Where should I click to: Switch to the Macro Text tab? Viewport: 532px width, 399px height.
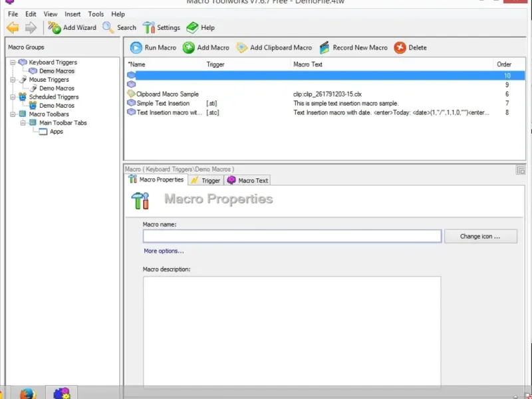pyautogui.click(x=247, y=180)
